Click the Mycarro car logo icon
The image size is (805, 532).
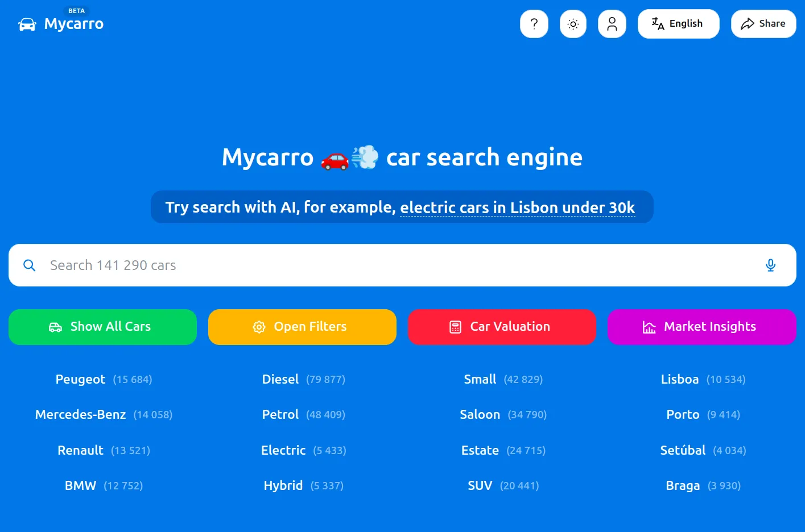(27, 24)
